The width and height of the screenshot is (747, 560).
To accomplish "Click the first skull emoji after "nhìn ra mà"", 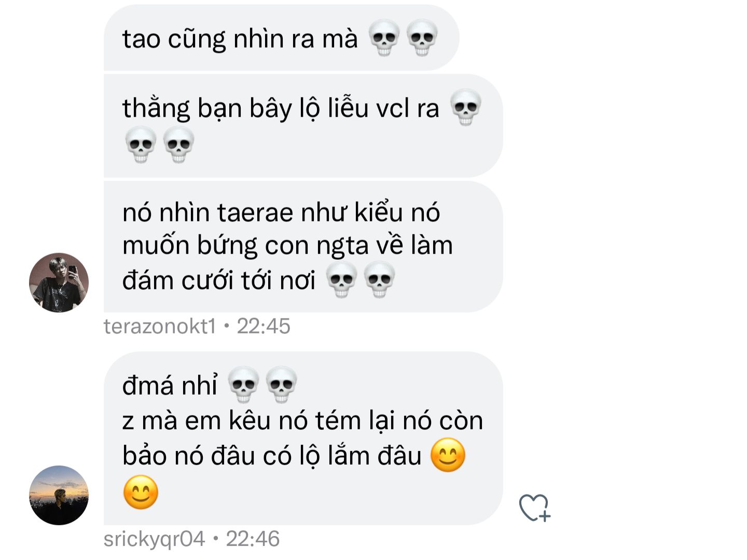I will (x=384, y=38).
